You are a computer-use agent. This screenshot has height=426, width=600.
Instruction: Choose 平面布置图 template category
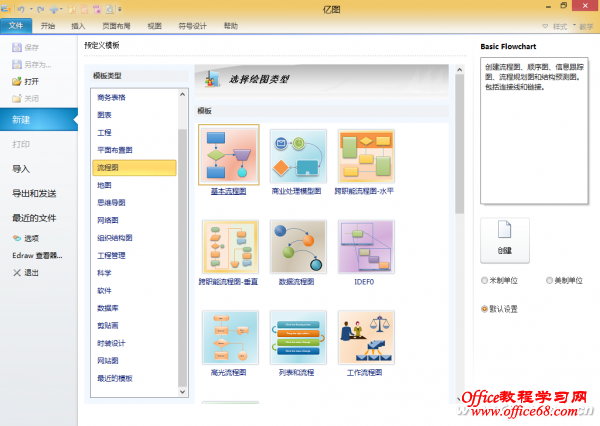point(115,150)
